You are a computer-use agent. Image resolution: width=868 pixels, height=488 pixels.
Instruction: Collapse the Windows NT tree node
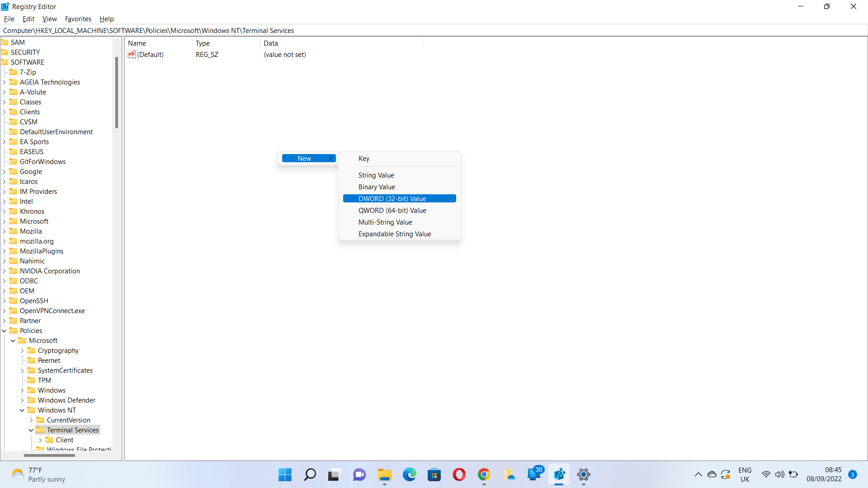(21, 410)
